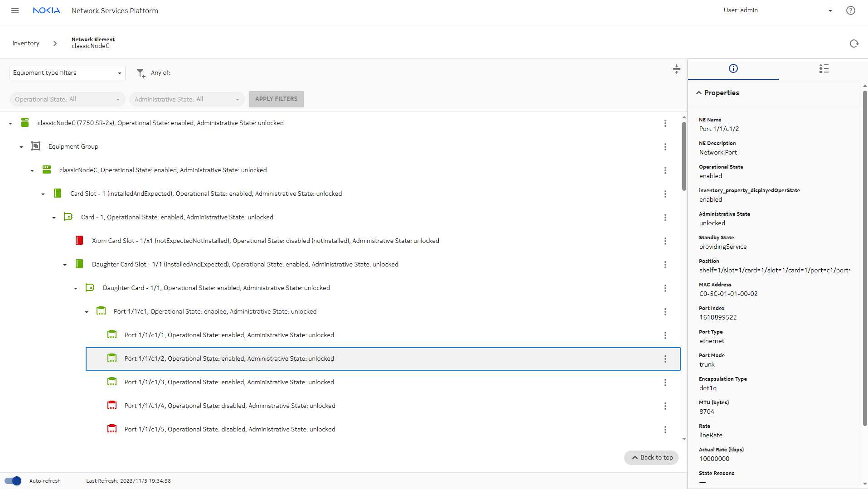868x489 pixels.
Task: Open more options for Port 1/1/c1/4
Action: [665, 406]
